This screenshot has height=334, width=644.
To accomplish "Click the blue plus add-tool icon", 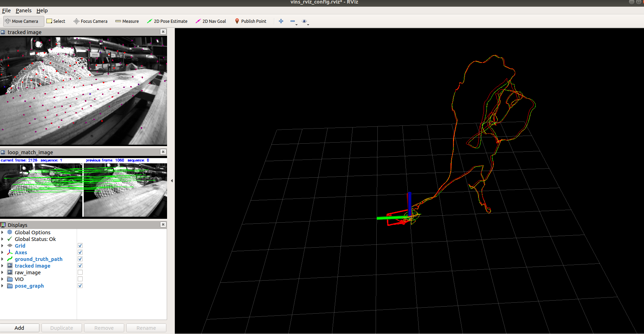I will point(281,21).
